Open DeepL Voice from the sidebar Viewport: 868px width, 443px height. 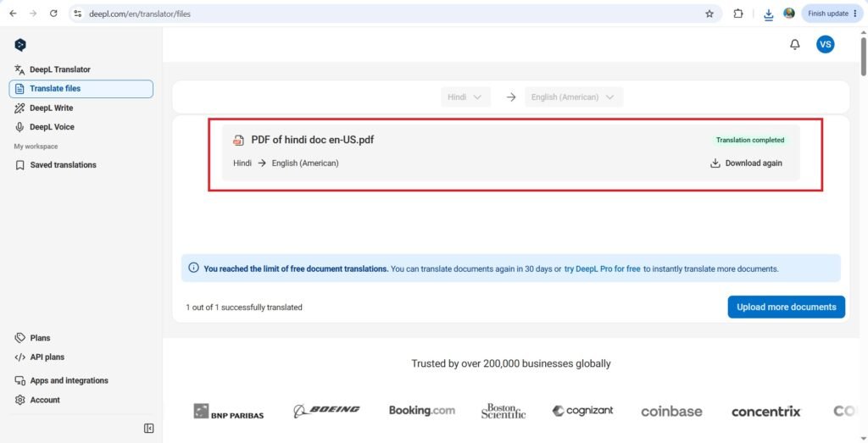[x=45, y=127]
